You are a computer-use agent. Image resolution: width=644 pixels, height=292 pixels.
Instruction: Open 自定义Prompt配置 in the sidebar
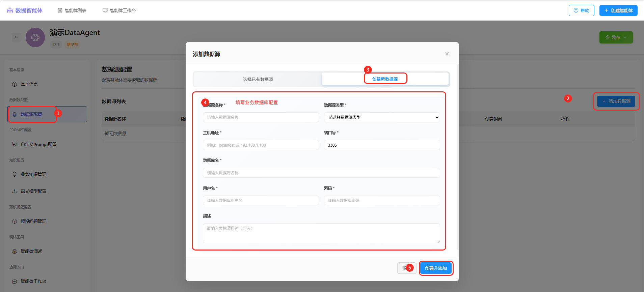(x=47, y=144)
